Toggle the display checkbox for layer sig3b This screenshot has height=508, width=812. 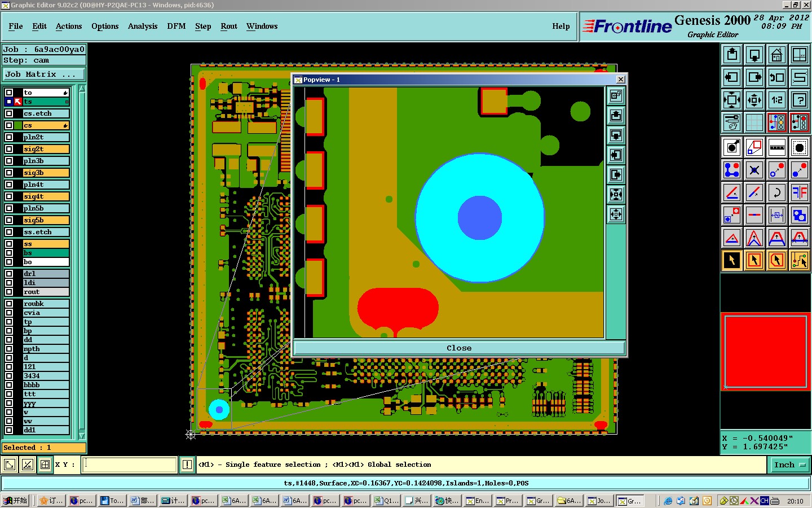click(x=9, y=173)
